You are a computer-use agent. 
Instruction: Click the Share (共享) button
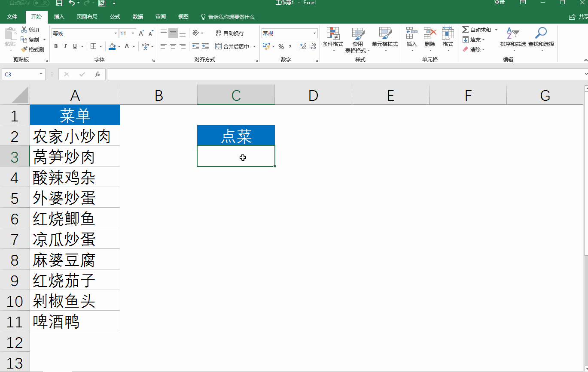click(x=578, y=17)
